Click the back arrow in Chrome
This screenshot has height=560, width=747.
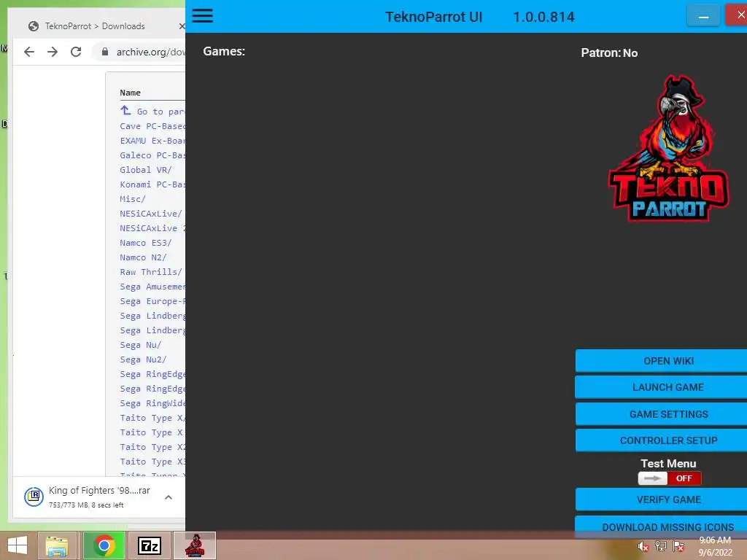click(x=29, y=52)
